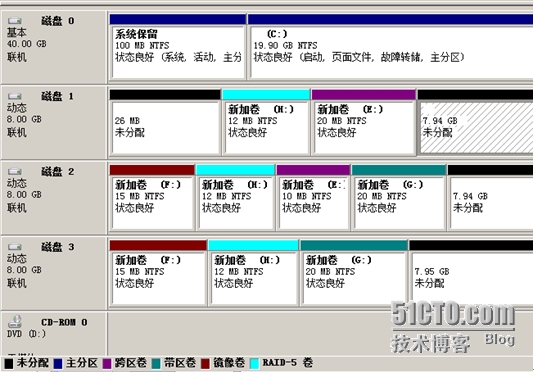
Task: Select the G: 20 MB volume on Disk 2
Action: coord(399,197)
